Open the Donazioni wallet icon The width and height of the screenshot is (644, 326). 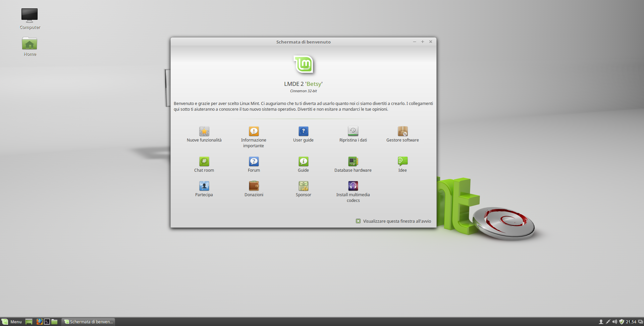254,186
